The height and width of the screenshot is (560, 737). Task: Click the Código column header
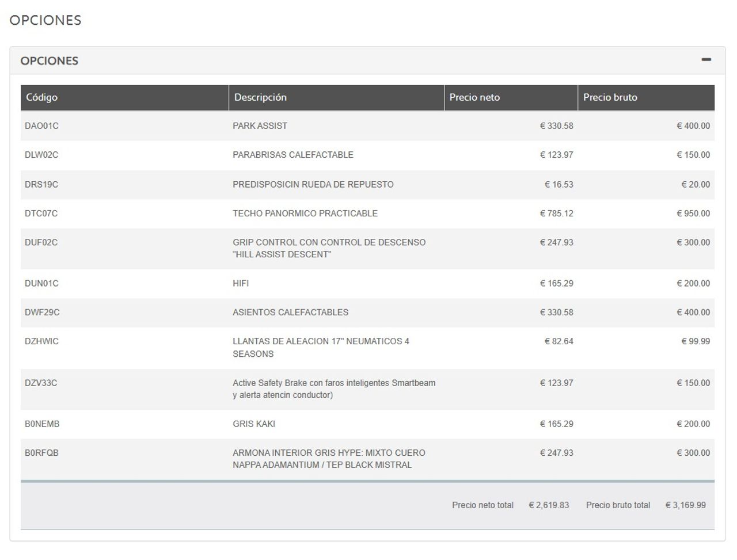[124, 97]
